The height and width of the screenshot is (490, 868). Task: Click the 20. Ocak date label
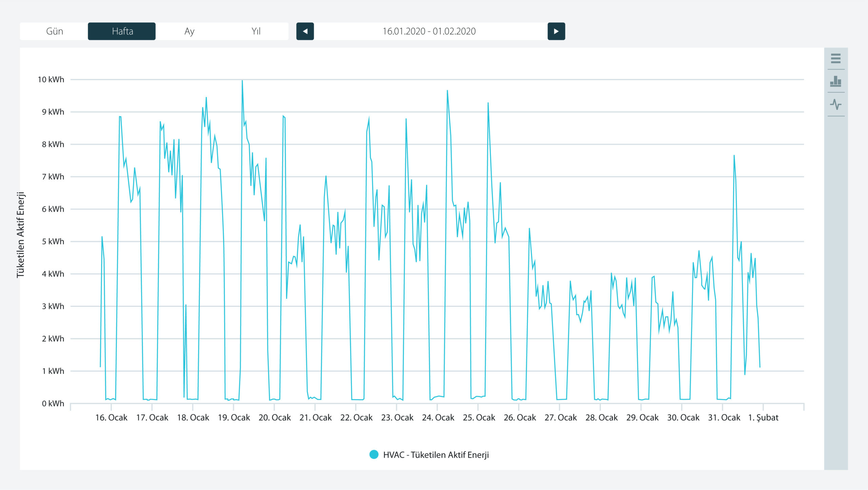pyautogui.click(x=275, y=417)
